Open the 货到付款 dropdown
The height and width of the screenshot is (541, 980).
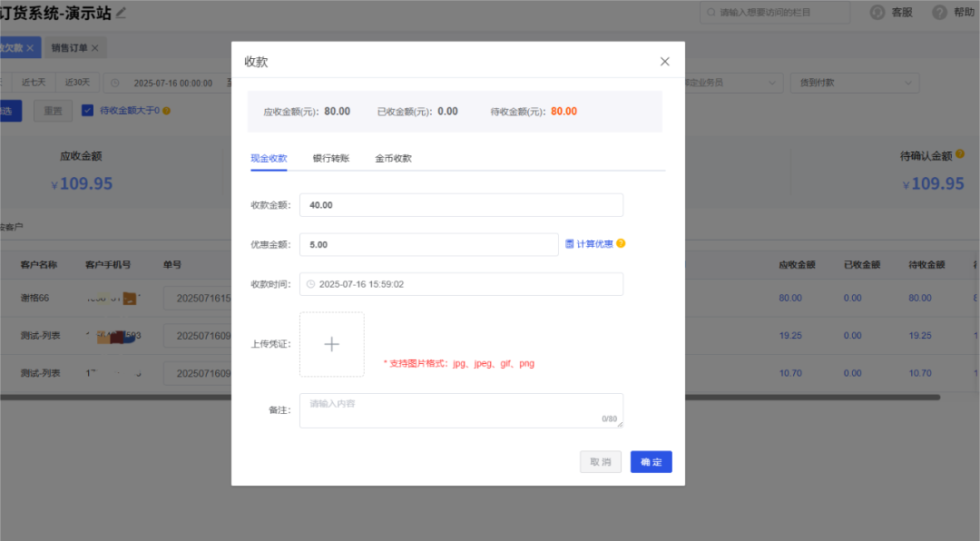853,82
